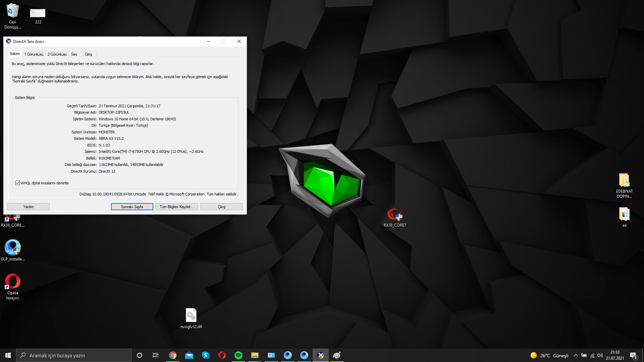Open the Mail app on the taskbar
This screenshot has width=644, height=362.
189,355
